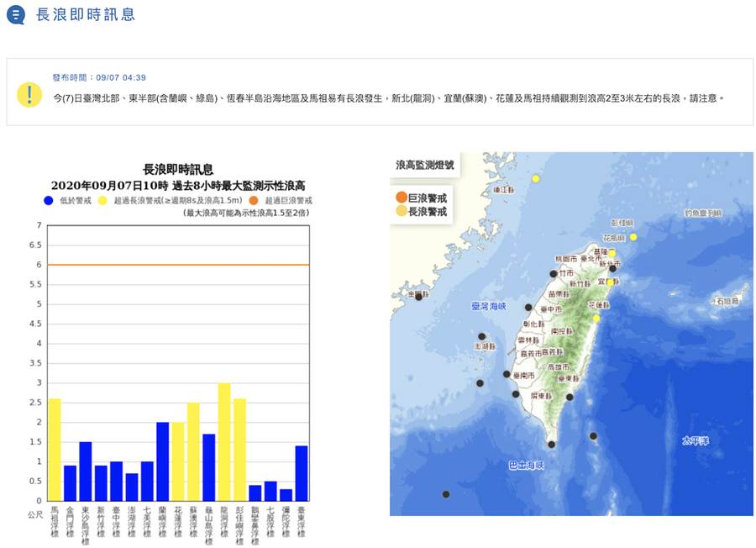Click the chart title 長浪即時訊息
This screenshot has height=548, width=756.
click(x=178, y=169)
